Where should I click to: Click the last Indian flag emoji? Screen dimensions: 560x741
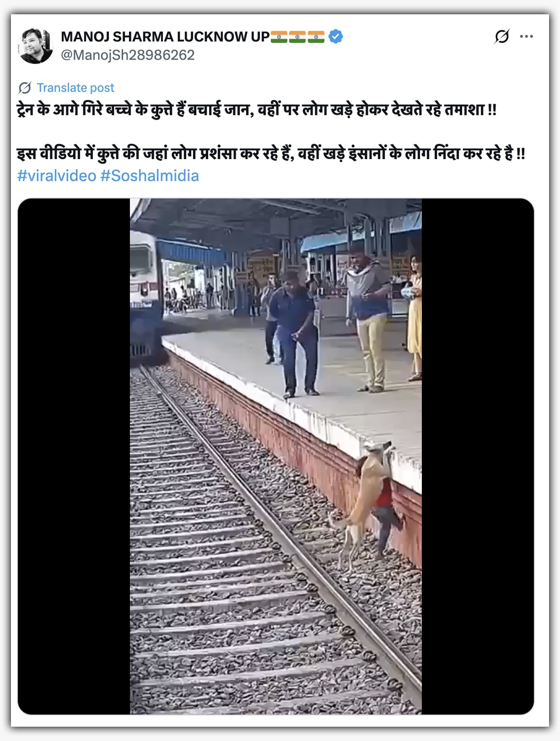[316, 37]
